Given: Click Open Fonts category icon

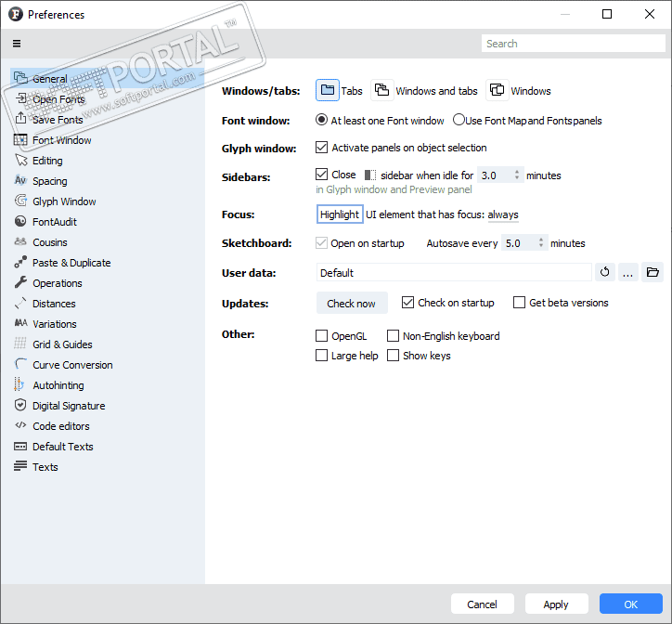Looking at the screenshot, I should [20, 98].
